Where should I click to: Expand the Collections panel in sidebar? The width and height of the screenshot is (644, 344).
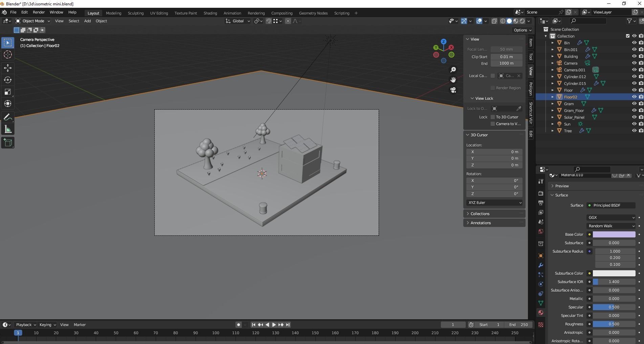point(494,214)
